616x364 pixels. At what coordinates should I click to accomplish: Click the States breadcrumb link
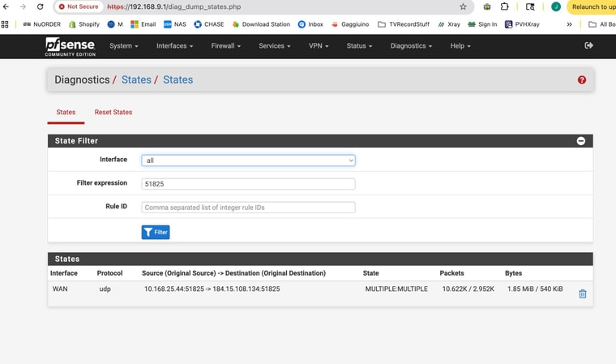[x=136, y=80]
